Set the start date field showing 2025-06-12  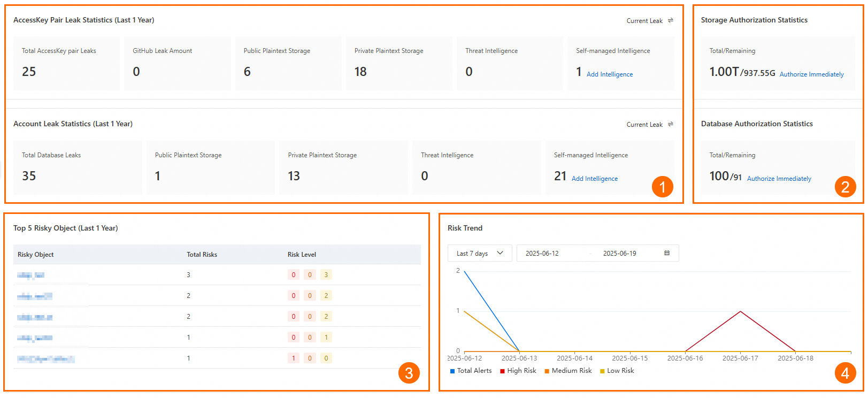[x=542, y=254]
